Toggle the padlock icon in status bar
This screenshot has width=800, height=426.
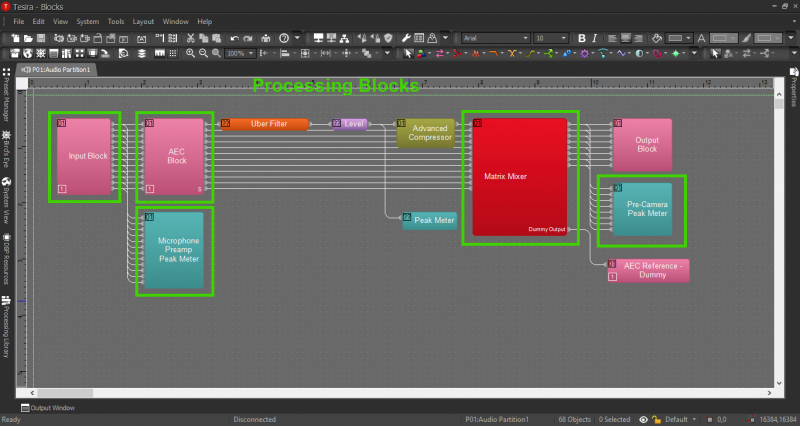pos(656,419)
